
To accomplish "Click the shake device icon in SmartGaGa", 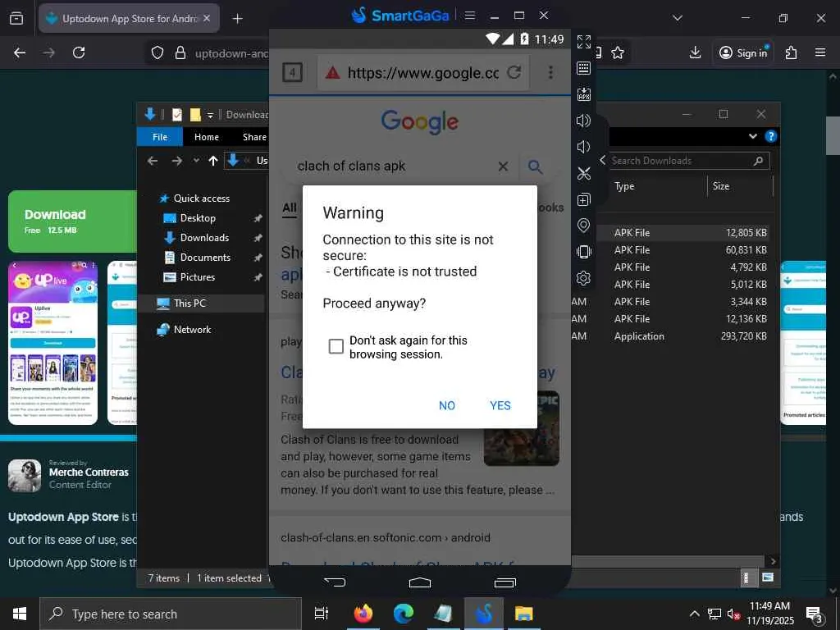I will pyautogui.click(x=583, y=251).
